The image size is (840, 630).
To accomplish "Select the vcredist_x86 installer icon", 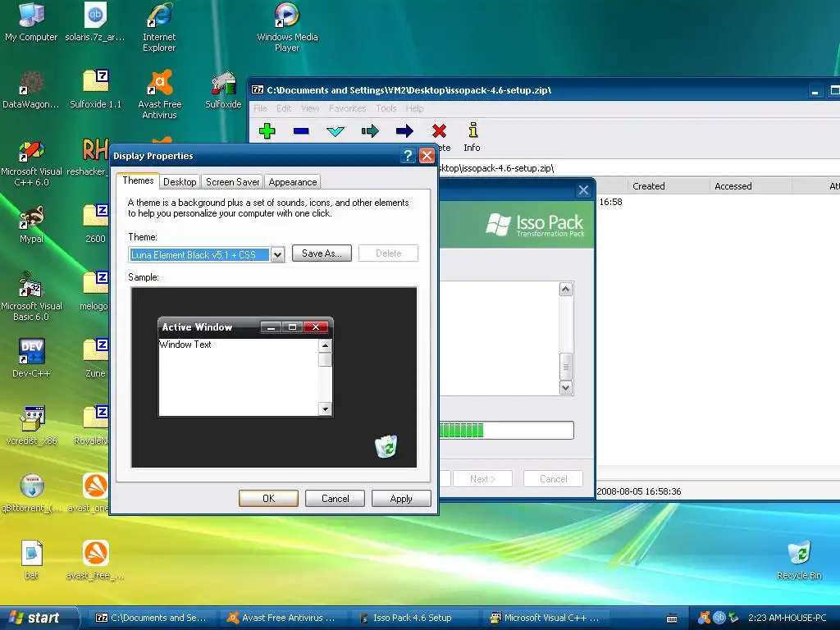I will (31, 426).
